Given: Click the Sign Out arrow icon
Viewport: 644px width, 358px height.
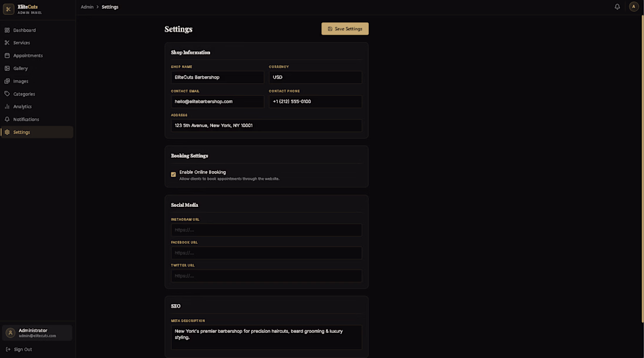Looking at the screenshot, I should pyautogui.click(x=8, y=349).
